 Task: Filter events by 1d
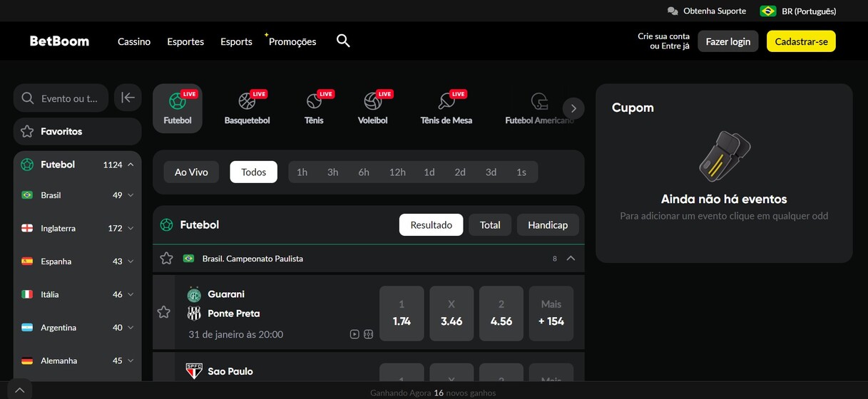429,172
